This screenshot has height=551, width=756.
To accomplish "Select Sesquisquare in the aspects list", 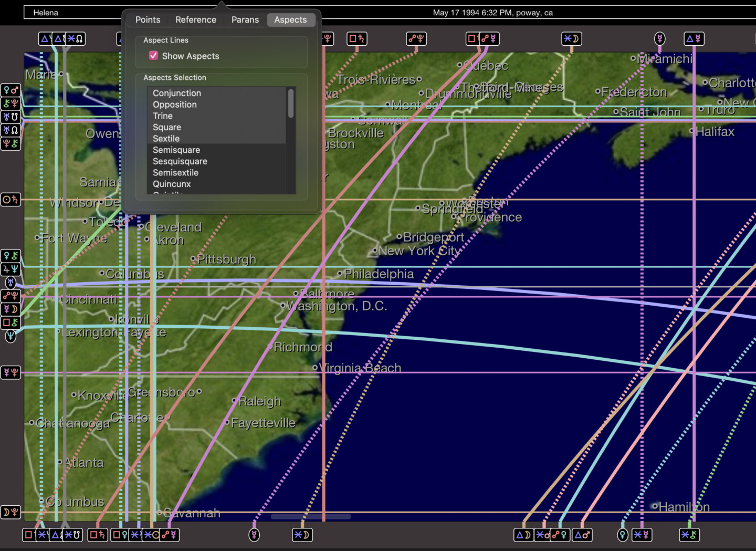I will pyautogui.click(x=216, y=161).
